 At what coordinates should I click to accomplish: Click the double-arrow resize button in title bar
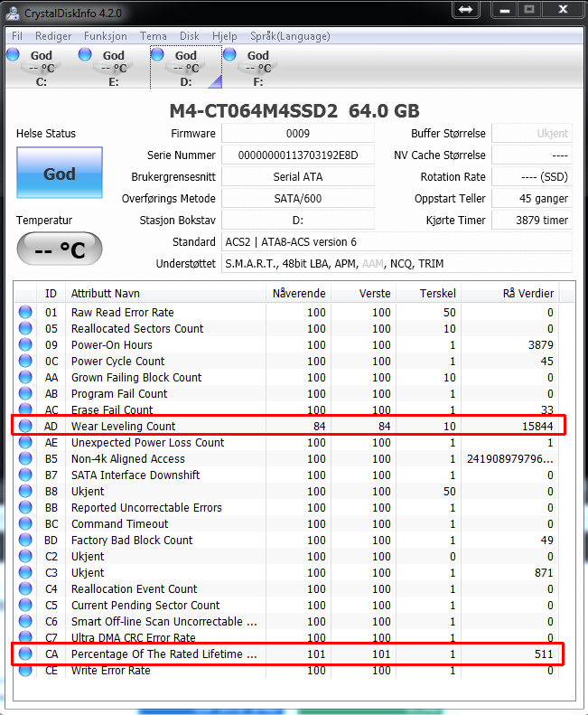click(466, 9)
